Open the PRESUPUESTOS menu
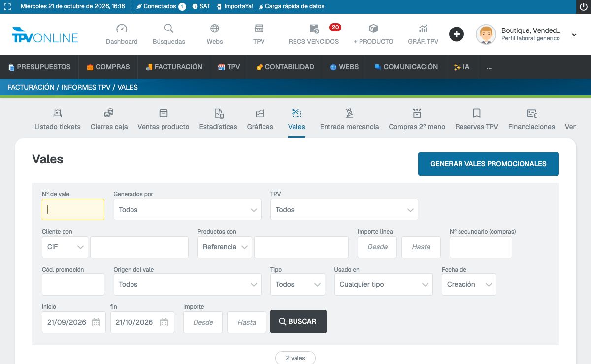 tap(39, 67)
